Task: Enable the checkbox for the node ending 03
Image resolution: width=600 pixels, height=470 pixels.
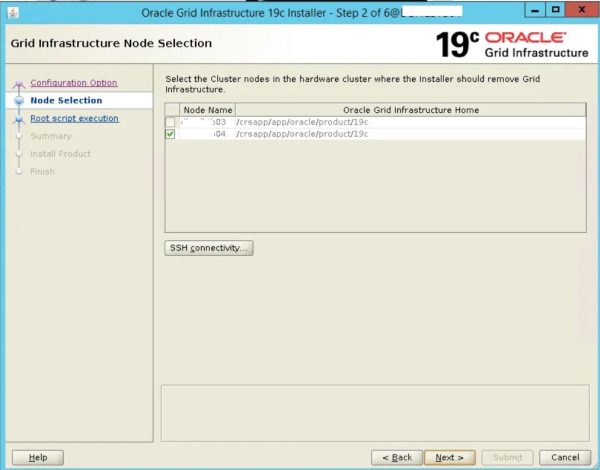Action: coord(170,122)
